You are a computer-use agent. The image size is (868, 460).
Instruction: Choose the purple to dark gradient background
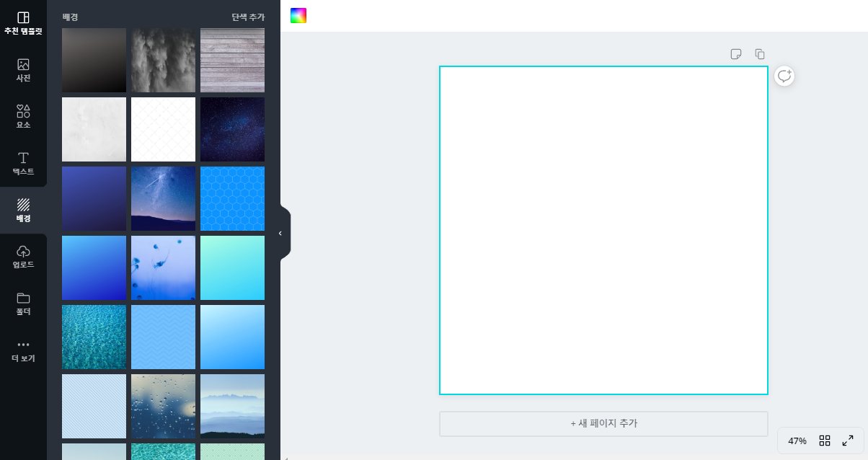click(x=94, y=198)
